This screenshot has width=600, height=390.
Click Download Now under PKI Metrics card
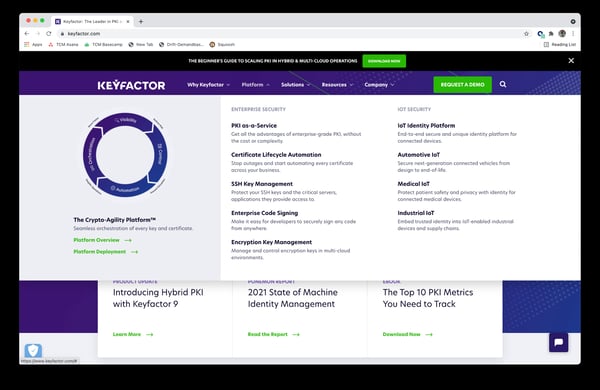point(408,334)
